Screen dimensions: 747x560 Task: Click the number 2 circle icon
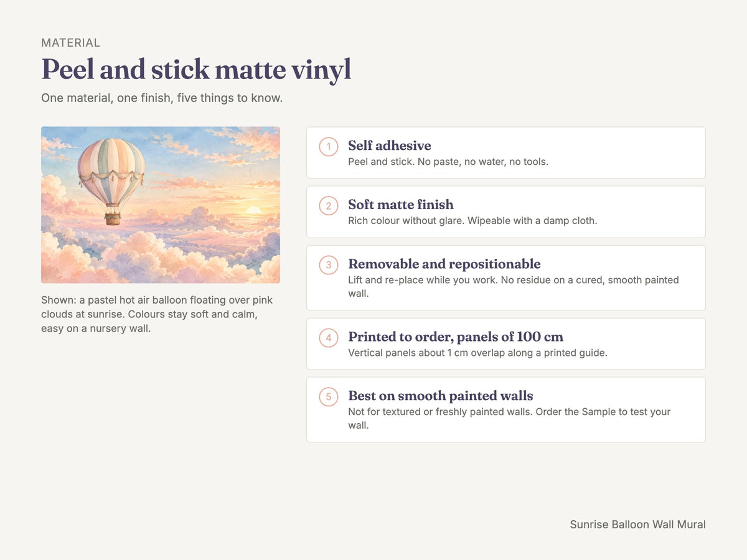click(x=329, y=206)
